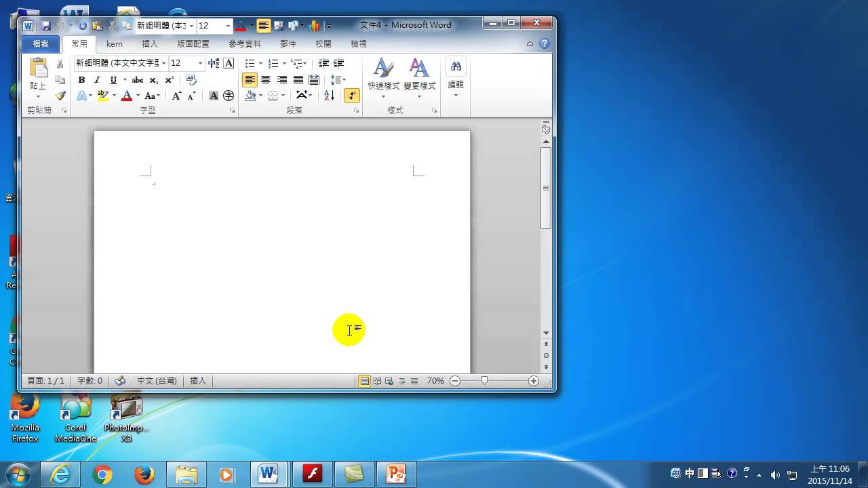Toggle Bold formatting

pos(81,80)
